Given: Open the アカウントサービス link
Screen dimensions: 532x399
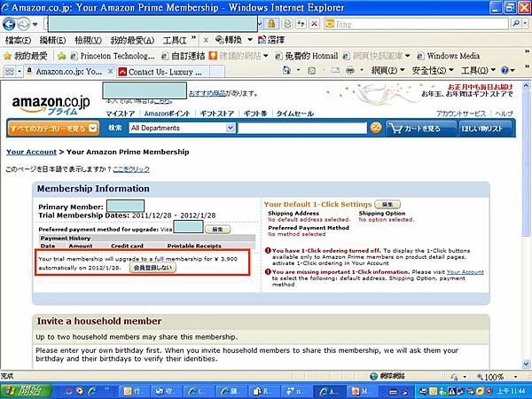Looking at the screenshot, I should coord(461,113).
